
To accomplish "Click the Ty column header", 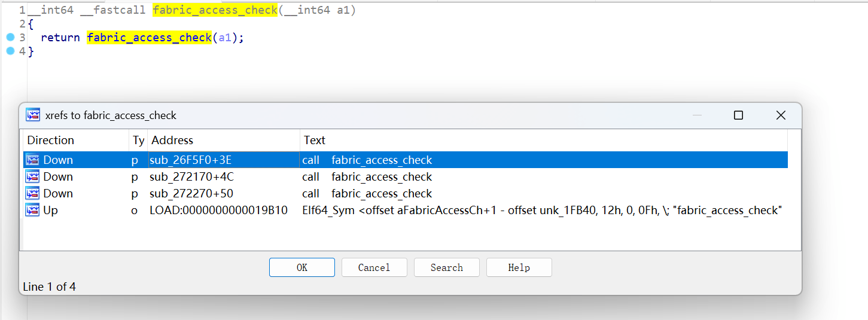I will [x=138, y=140].
